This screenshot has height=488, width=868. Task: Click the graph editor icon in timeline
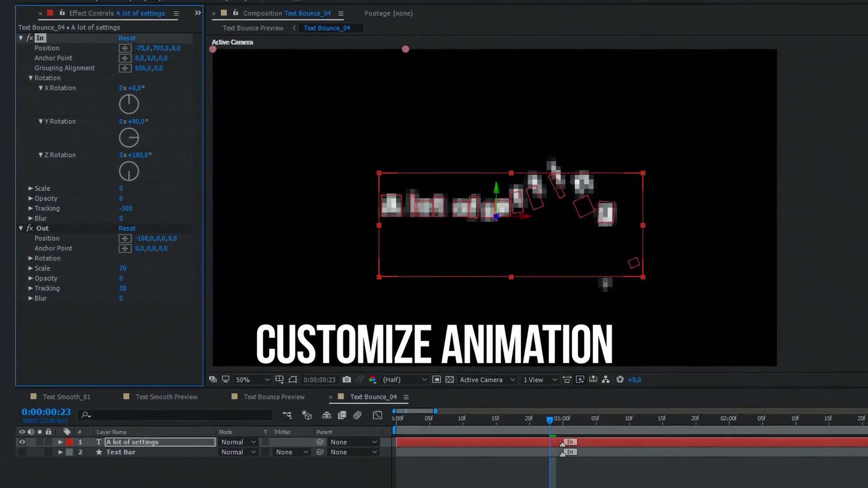point(377,415)
